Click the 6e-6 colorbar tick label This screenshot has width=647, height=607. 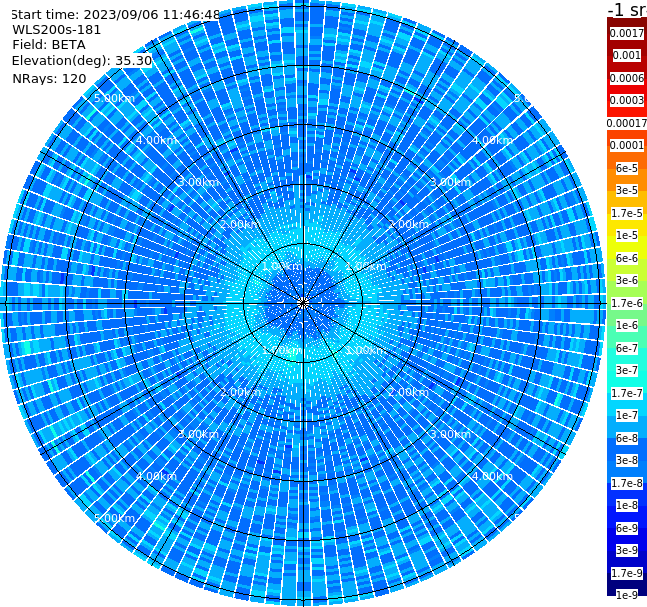pyautogui.click(x=627, y=258)
